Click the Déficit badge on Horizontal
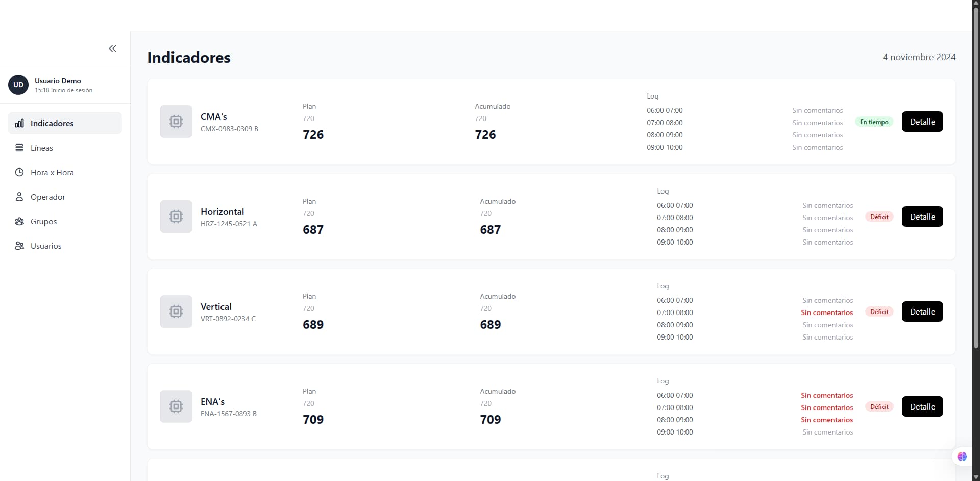Viewport: 980px width, 481px height. [x=879, y=217]
